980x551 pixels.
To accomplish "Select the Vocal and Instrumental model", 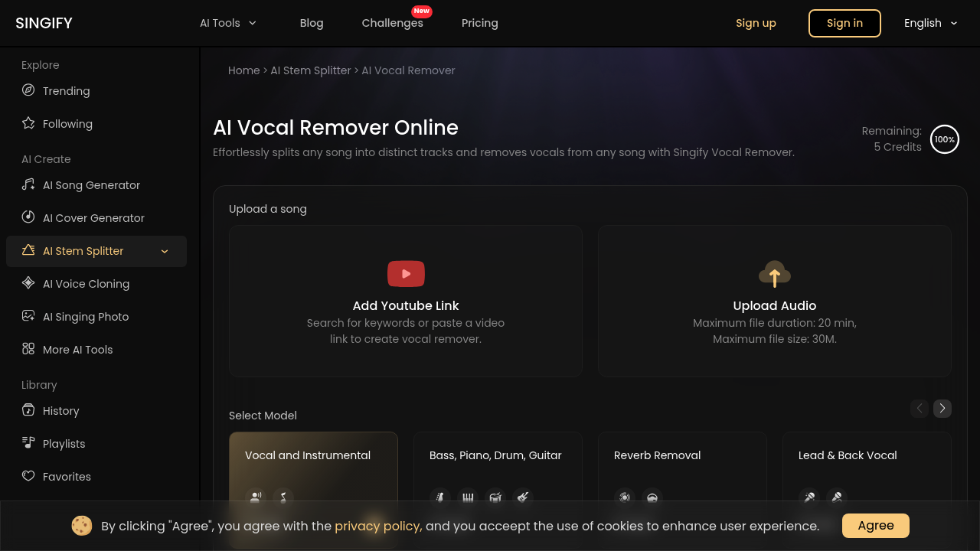I will [313, 455].
